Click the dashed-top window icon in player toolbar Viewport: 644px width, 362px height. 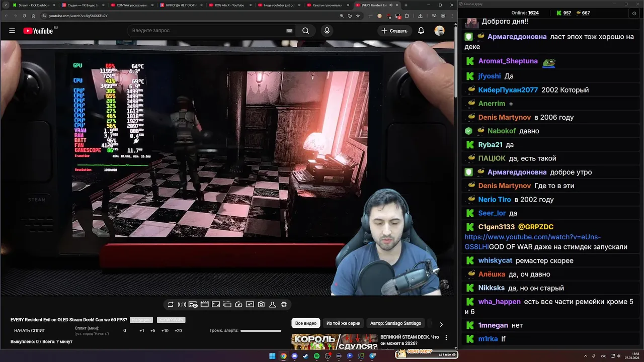(x=227, y=305)
